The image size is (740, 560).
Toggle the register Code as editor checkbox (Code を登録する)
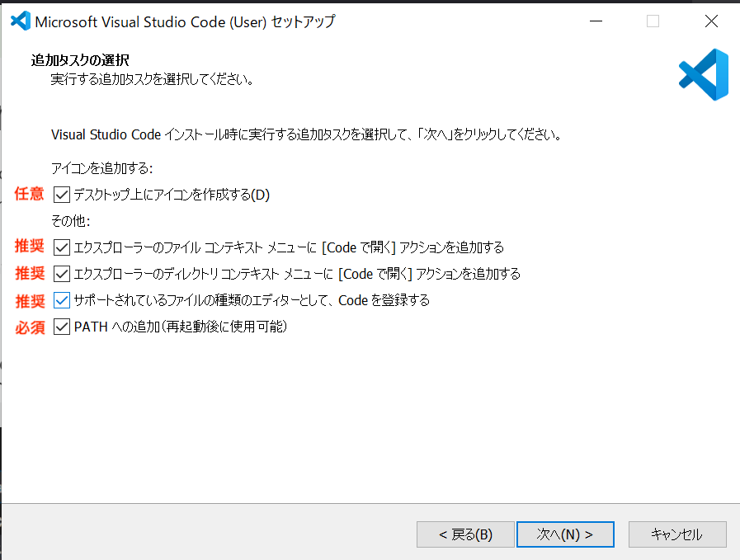click(x=62, y=300)
